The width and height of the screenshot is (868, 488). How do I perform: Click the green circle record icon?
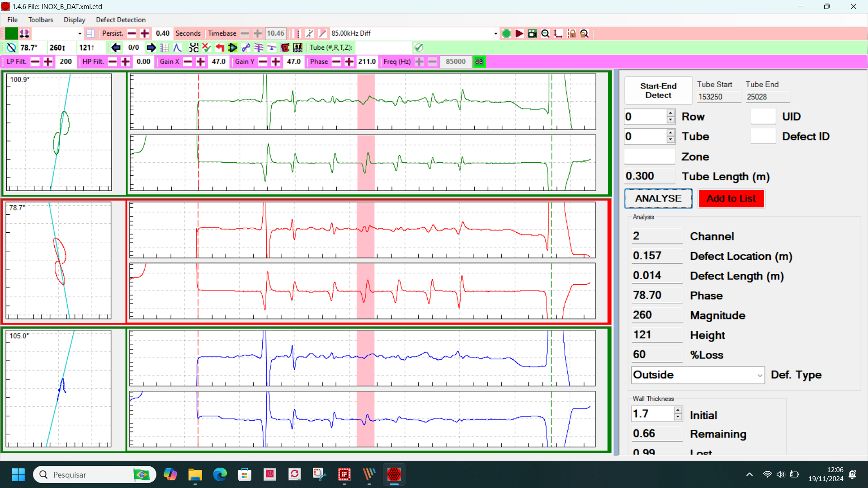click(506, 33)
